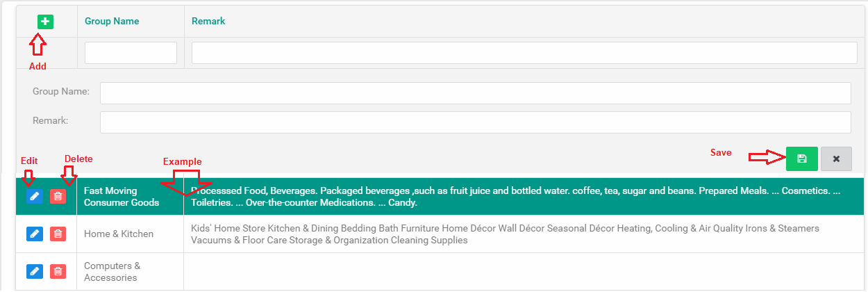Delete the Fast Moving Consumer Goods row
Screen dimensions: 868x292
pos(58,197)
